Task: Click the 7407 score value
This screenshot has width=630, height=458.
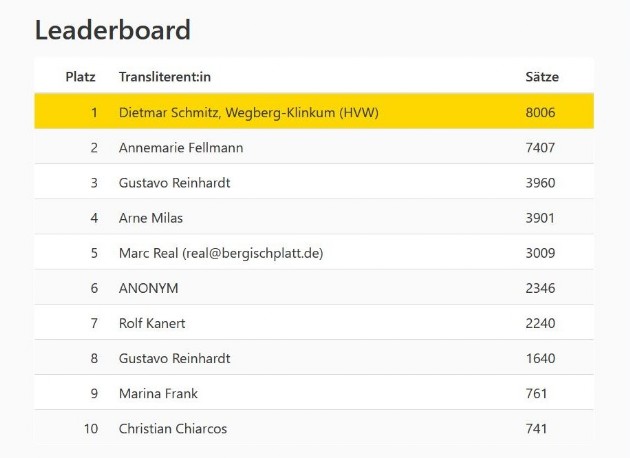Action: pos(540,147)
